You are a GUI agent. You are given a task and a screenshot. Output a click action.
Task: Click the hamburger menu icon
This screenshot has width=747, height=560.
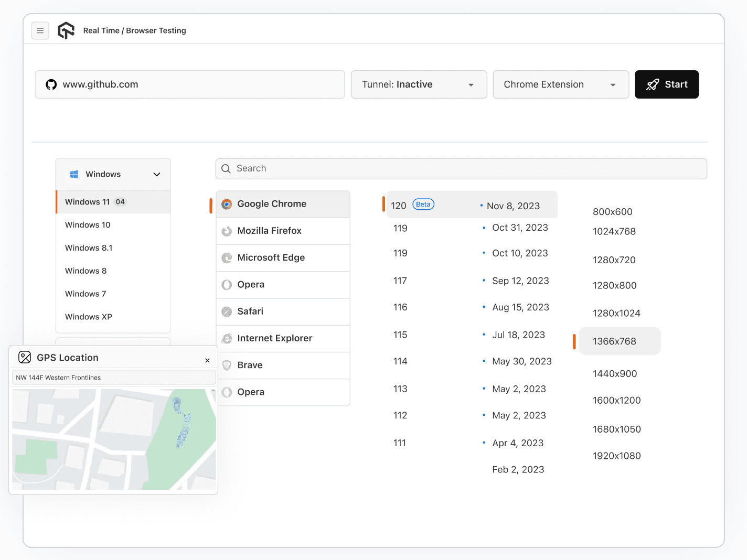40,31
